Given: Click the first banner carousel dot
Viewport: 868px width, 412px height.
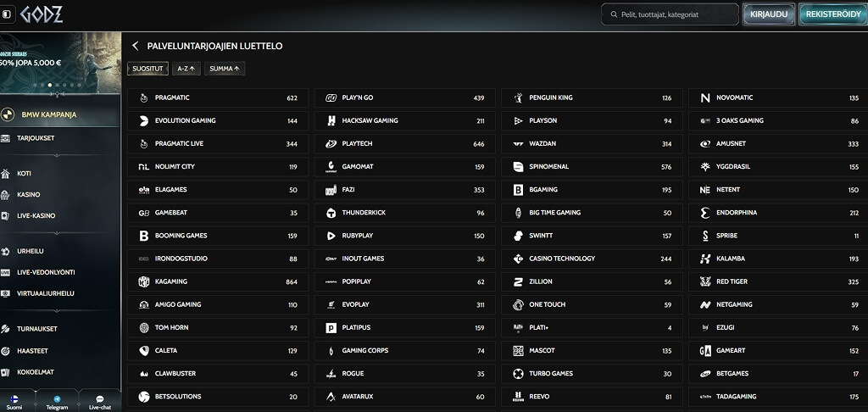Looking at the screenshot, I should (x=35, y=86).
